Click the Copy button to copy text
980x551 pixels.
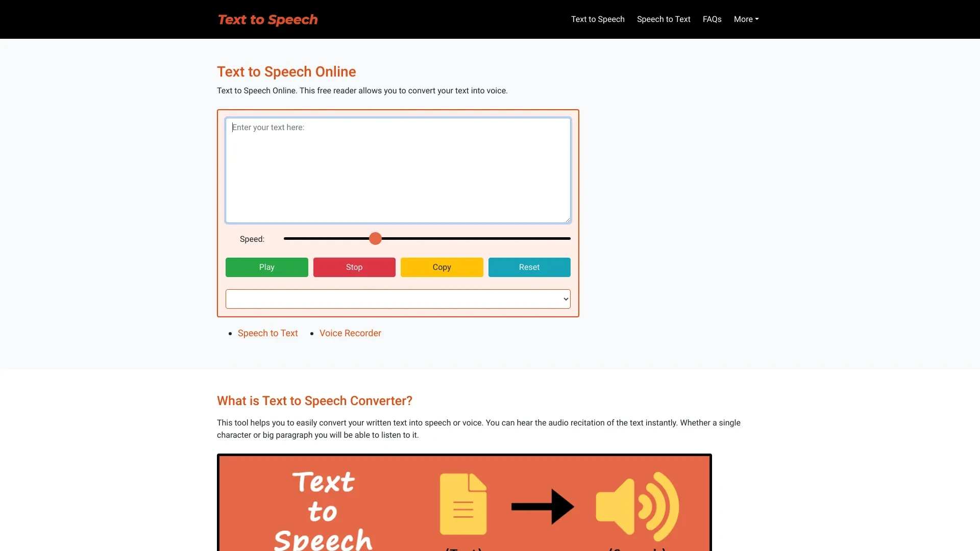(x=442, y=267)
